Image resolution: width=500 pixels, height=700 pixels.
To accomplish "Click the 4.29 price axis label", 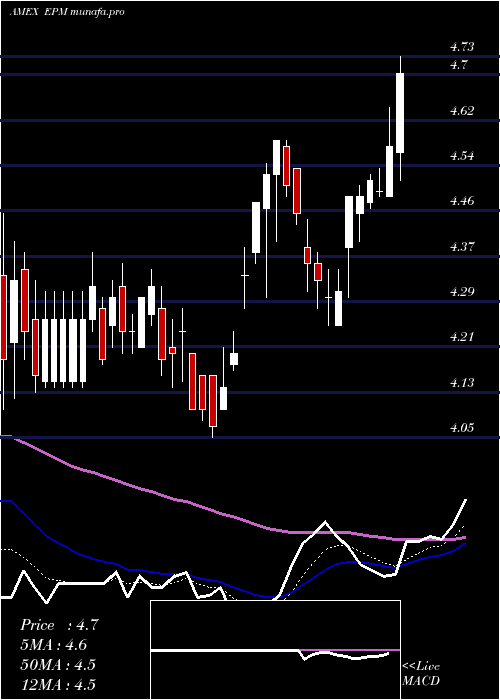I will click(462, 292).
